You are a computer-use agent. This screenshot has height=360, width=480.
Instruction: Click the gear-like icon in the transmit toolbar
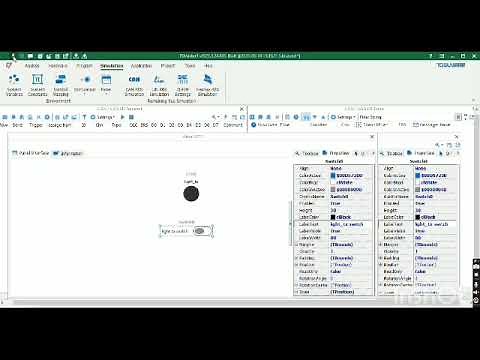click(x=47, y=117)
